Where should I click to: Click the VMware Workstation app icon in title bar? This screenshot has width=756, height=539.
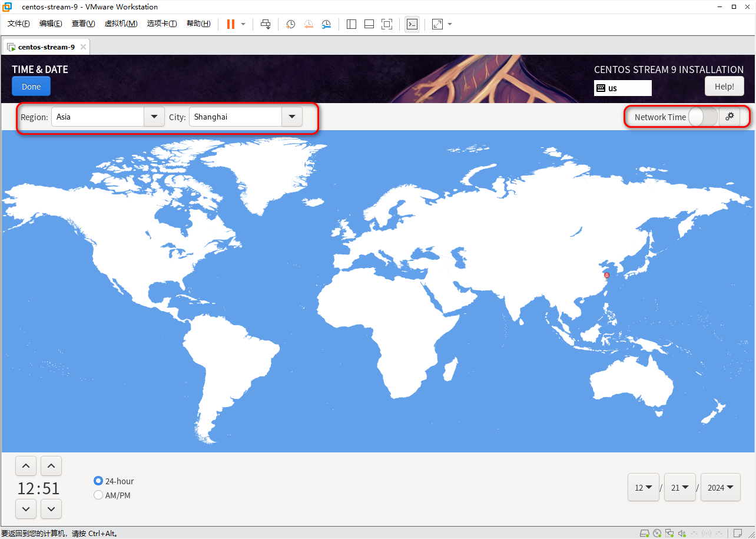point(8,7)
